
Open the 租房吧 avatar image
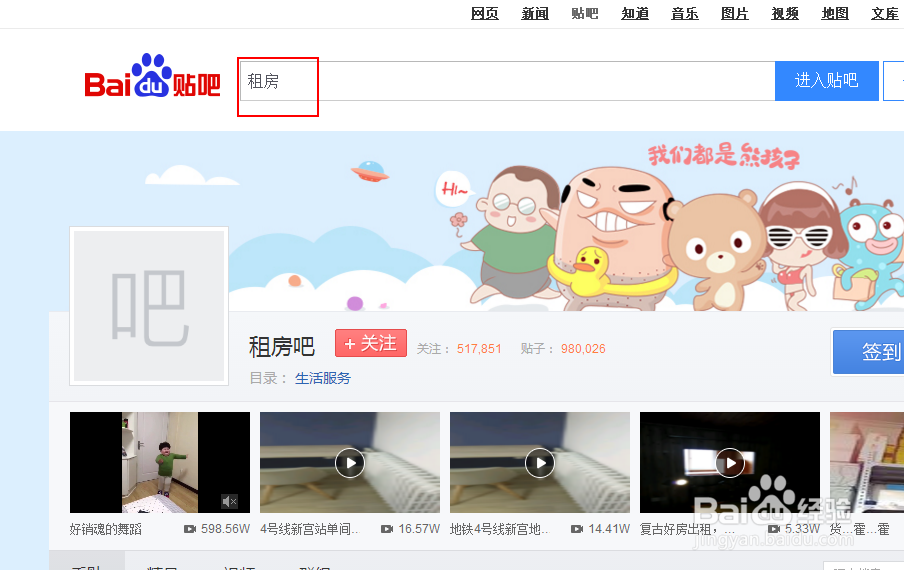tap(149, 306)
